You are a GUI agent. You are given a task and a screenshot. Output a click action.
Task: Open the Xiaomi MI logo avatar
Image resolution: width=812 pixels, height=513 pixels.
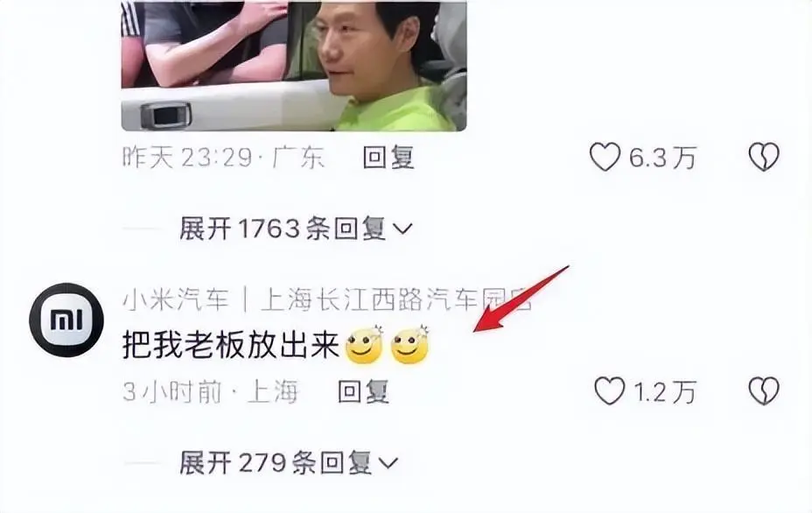click(66, 320)
